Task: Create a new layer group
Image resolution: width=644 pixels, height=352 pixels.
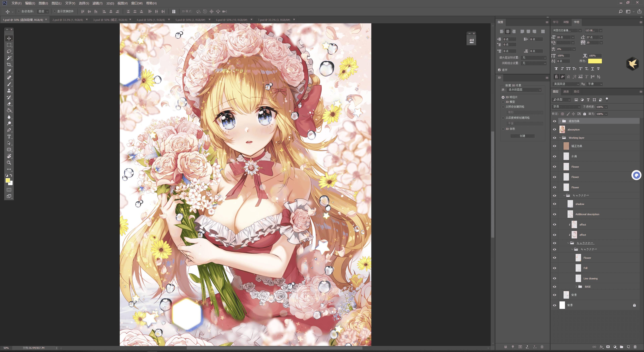Action: click(622, 347)
